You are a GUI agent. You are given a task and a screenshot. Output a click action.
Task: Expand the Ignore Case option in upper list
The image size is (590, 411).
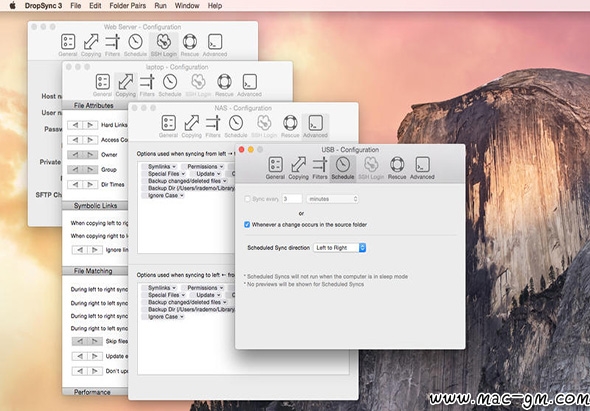163,195
